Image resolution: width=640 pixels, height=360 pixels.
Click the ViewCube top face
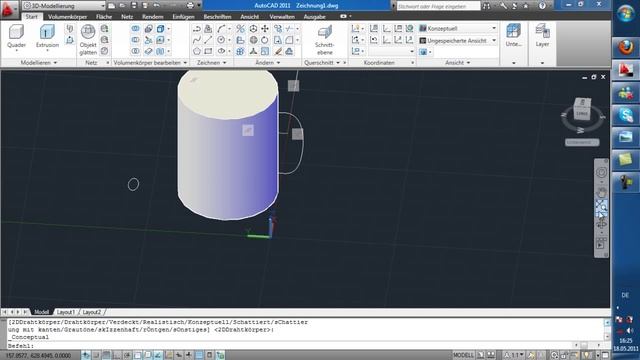582,102
